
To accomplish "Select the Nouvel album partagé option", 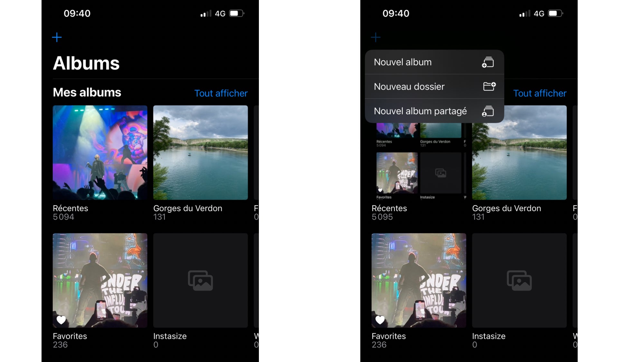I will point(420,111).
